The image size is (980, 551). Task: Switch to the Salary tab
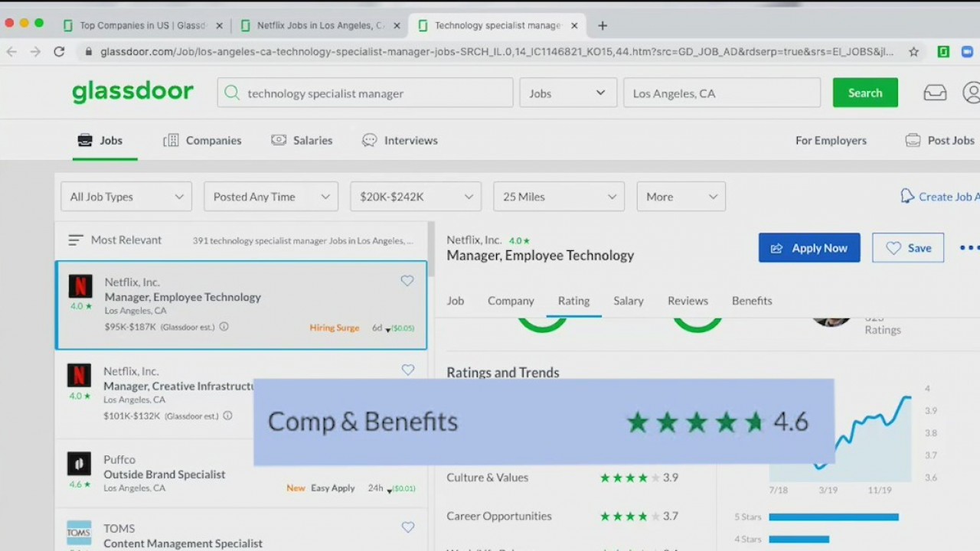click(x=628, y=301)
